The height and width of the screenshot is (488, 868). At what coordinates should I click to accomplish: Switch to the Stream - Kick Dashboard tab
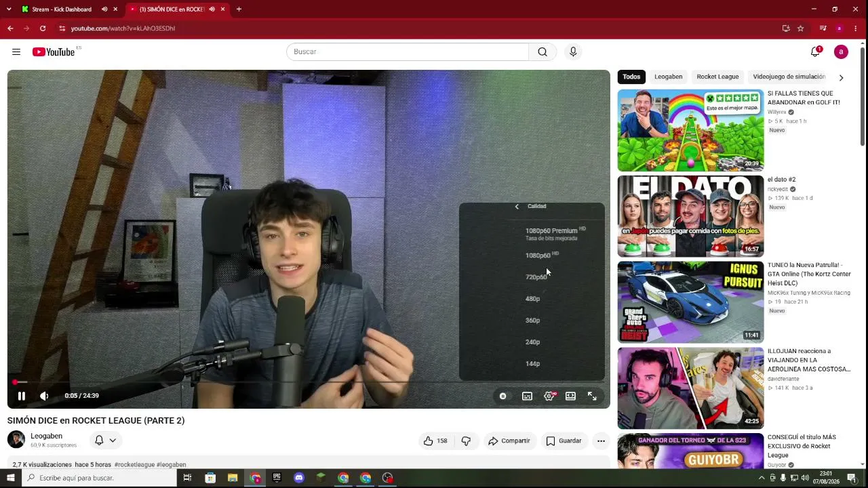tap(62, 9)
